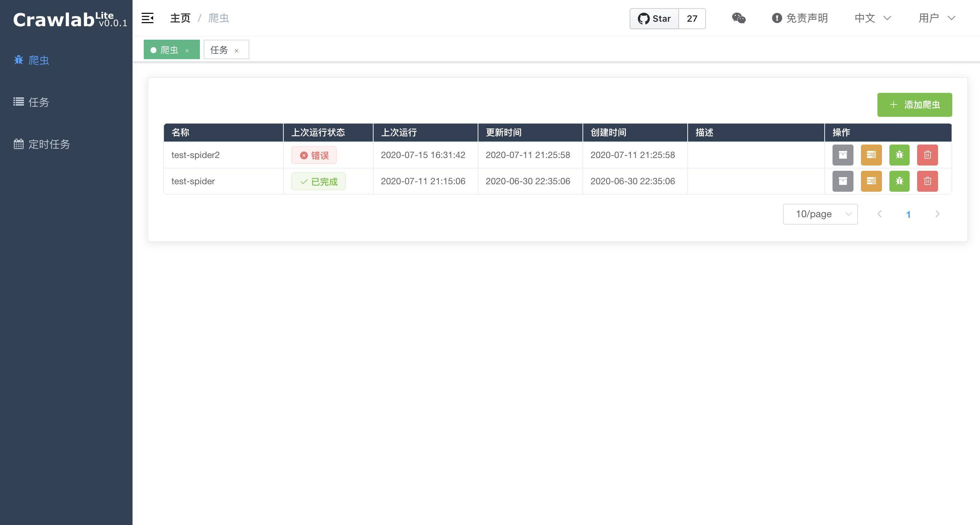Open 任务 in the sidebar menu
Screen dimensions: 980x525
pos(39,102)
